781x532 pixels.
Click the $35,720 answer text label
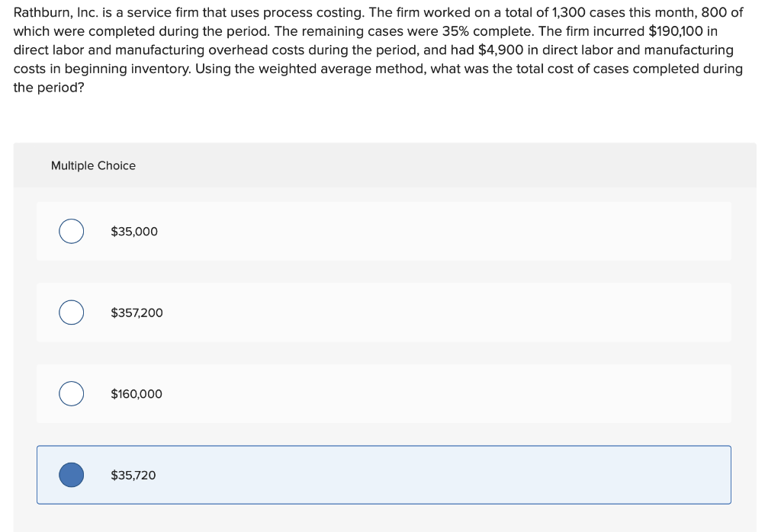(x=133, y=475)
